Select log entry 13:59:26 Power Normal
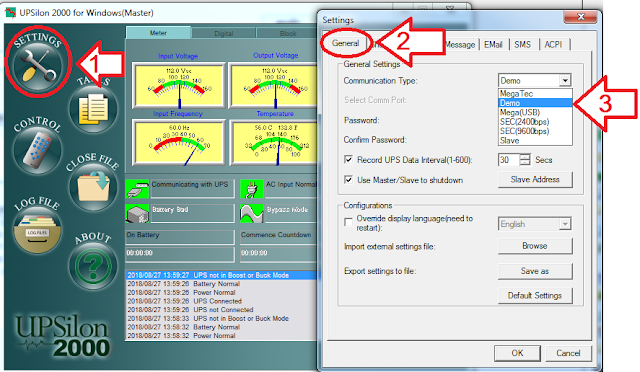This screenshot has width=640, height=372. pos(221,292)
